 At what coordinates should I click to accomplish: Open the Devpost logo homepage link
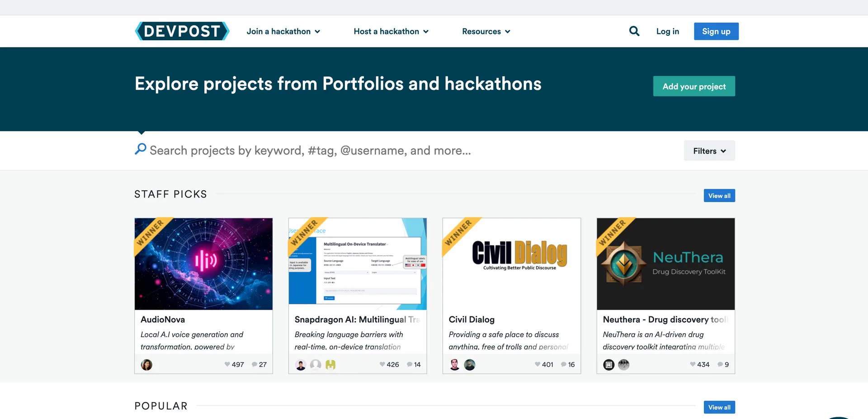(x=182, y=31)
